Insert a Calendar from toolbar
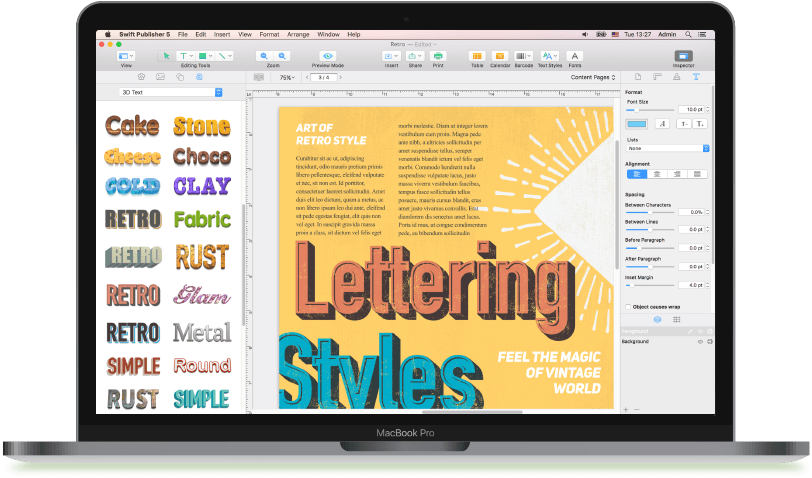 [x=500, y=56]
